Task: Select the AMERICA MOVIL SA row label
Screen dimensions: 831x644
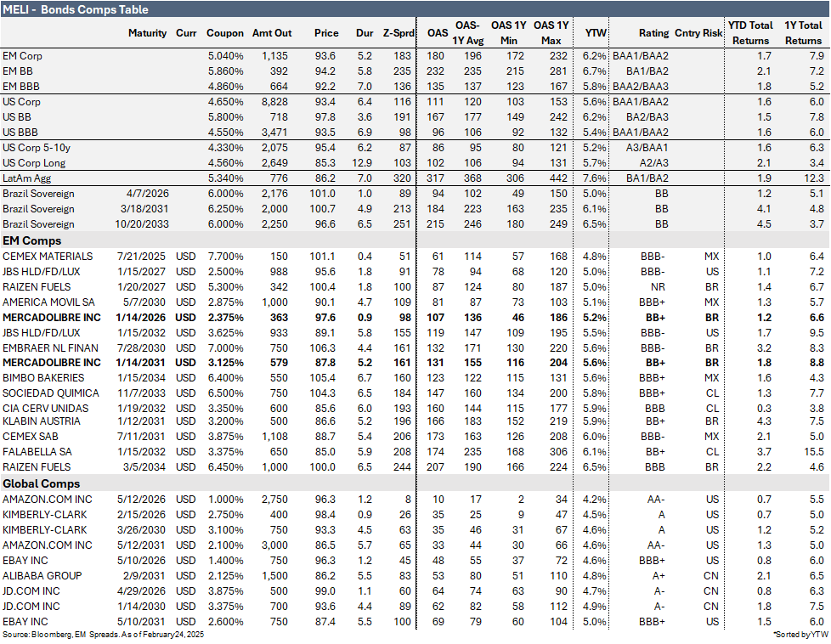Action: [48, 302]
